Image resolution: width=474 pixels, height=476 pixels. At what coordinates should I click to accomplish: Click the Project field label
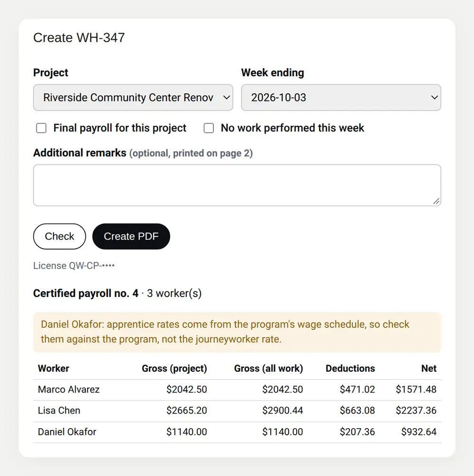pyautogui.click(x=51, y=72)
